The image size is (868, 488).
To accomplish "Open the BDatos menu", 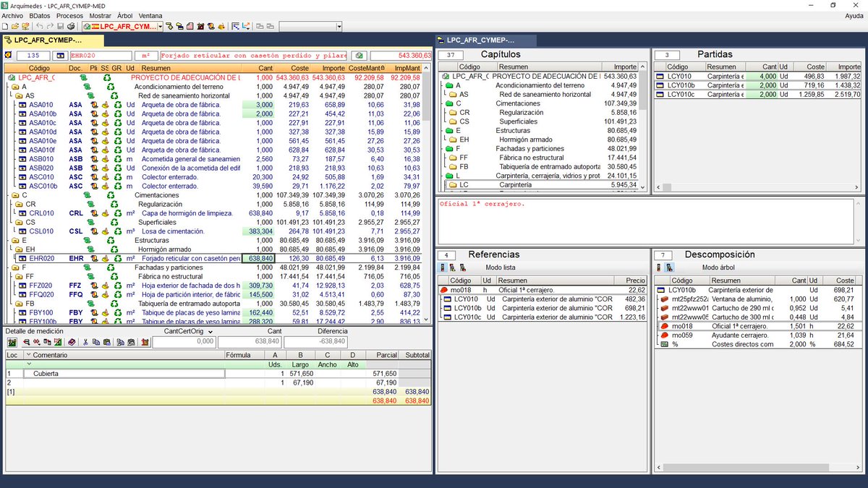I will [x=41, y=15].
